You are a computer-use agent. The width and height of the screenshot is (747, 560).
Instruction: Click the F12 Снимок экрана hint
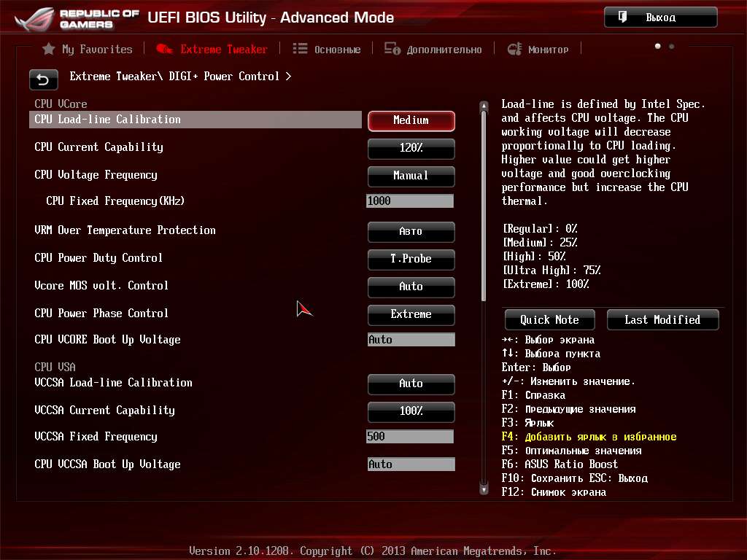[x=554, y=492]
